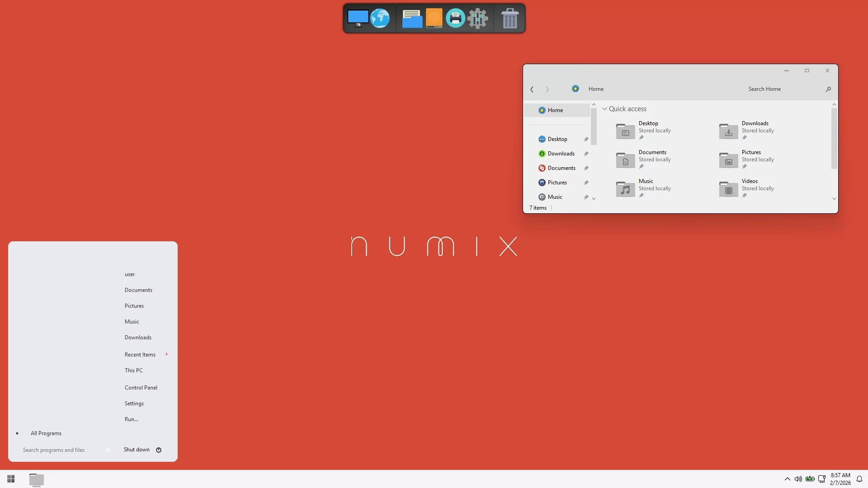Open the volume icon in the system tray
Image resolution: width=868 pixels, height=488 pixels.
798,479
